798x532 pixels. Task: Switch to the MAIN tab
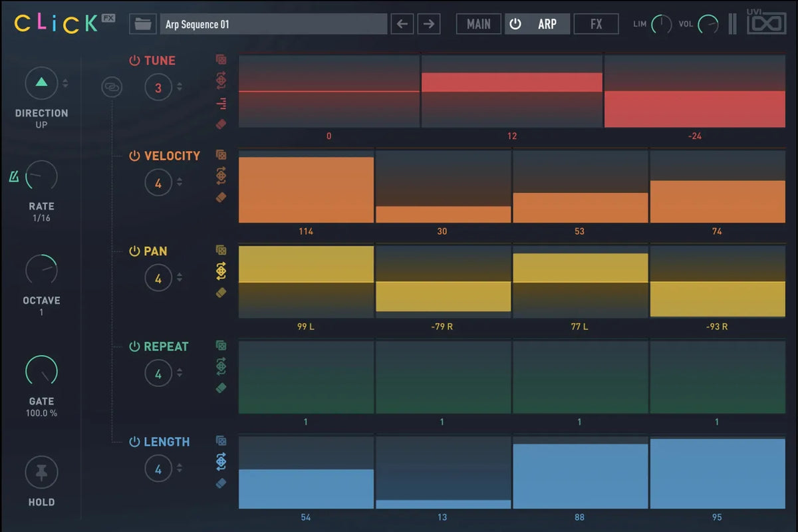click(x=478, y=25)
